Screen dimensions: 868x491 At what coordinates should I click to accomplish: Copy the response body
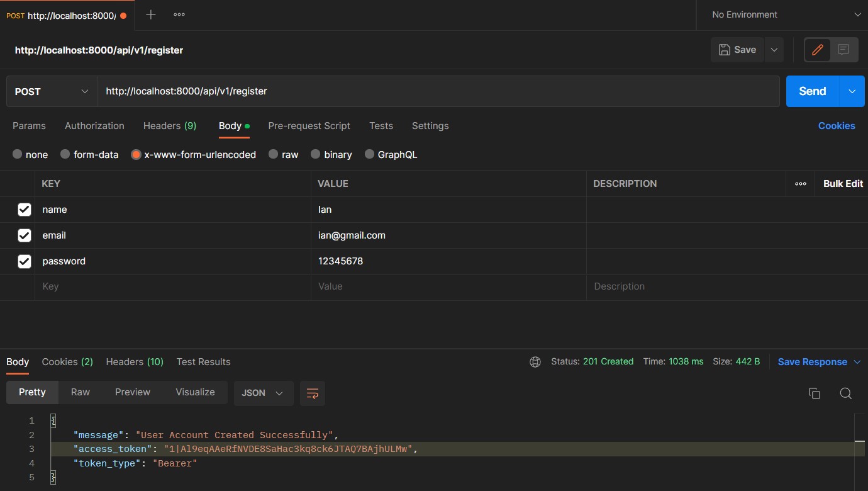[x=814, y=392]
